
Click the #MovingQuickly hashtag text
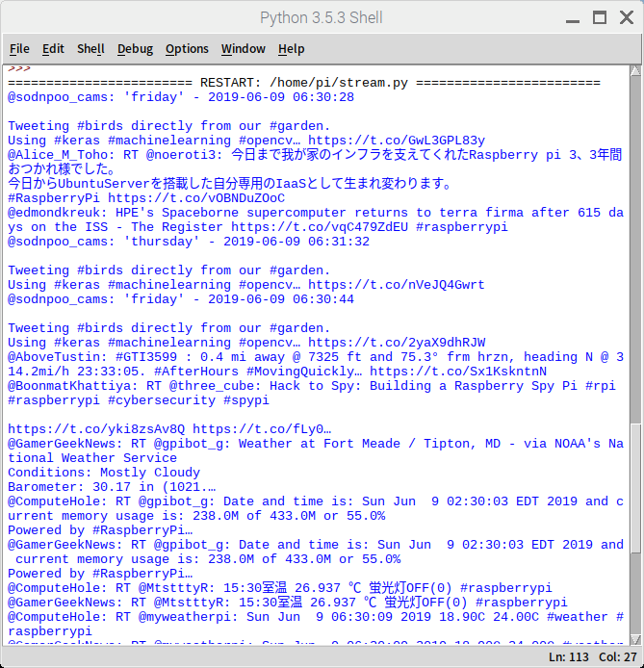point(304,372)
